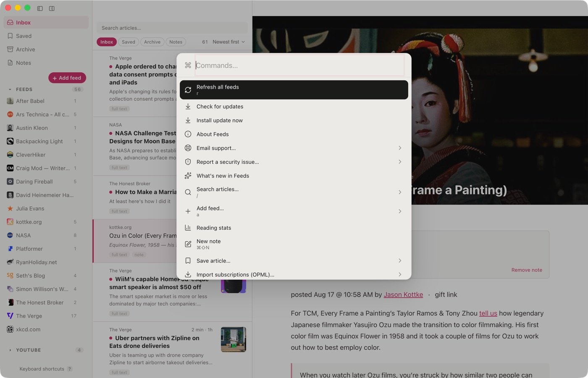Select the Archive filter tab
The image size is (588, 378).
click(x=152, y=42)
